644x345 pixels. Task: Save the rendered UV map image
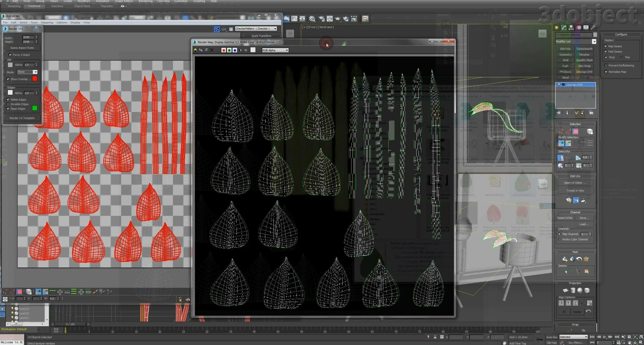point(195,50)
